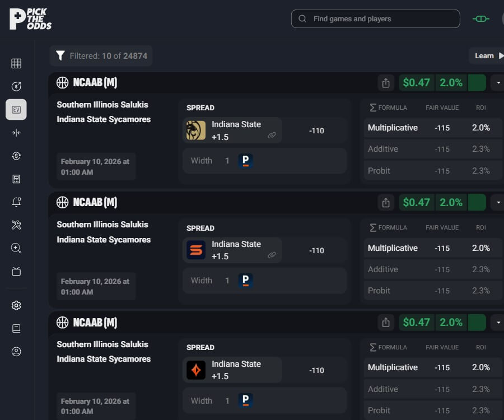Open the EV positive expected value tool

16,109
